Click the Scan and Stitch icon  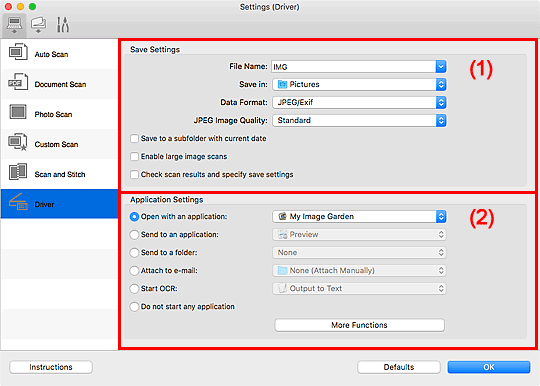click(18, 172)
